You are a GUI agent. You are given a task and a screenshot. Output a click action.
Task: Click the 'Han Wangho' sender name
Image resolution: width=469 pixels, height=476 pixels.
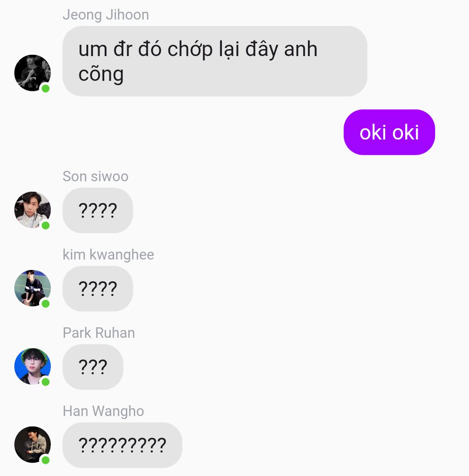103,411
